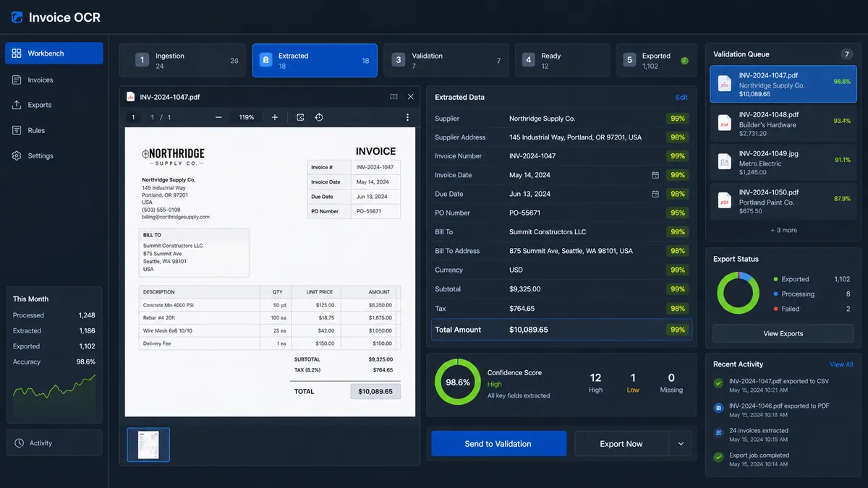
Task: Click the Supplier field value Northridge Supply Co.
Action: point(542,119)
